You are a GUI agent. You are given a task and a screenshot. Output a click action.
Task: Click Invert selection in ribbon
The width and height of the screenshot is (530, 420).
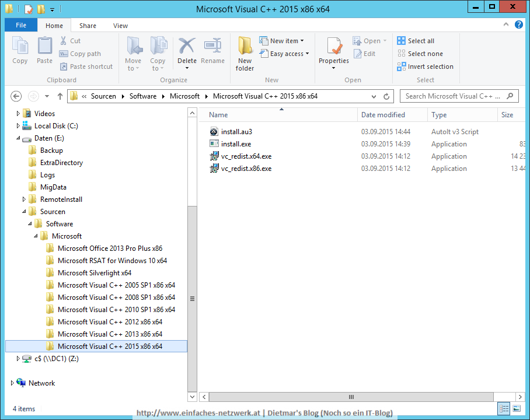[425, 66]
